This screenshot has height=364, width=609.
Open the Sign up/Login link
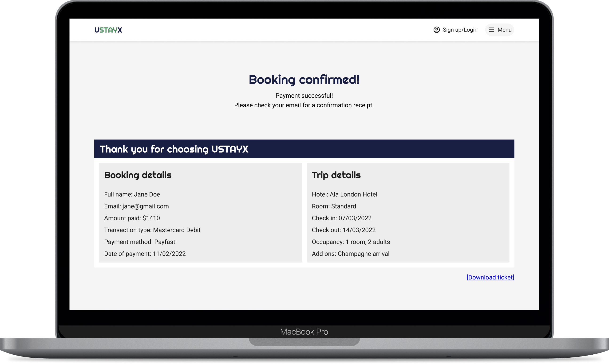460,30
